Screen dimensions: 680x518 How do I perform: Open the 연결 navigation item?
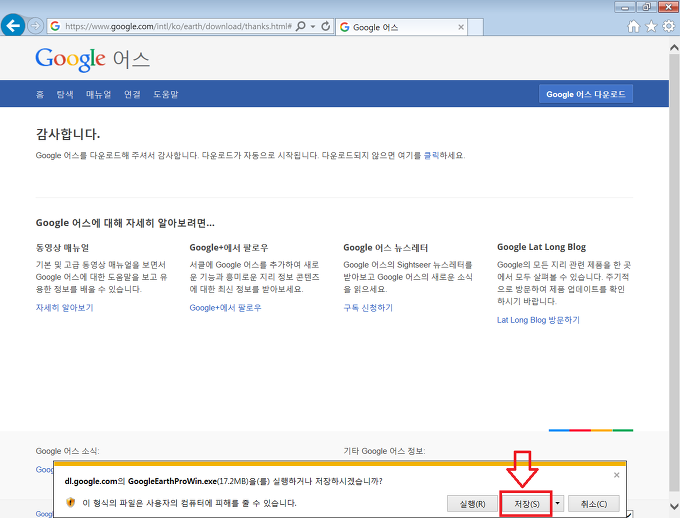pyautogui.click(x=132, y=94)
